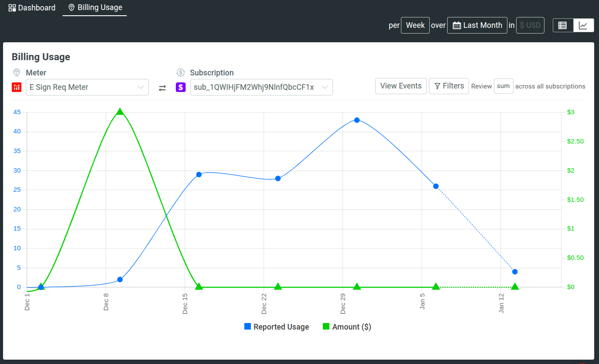Switch to table view using the table icon
599x364 pixels.
point(563,25)
